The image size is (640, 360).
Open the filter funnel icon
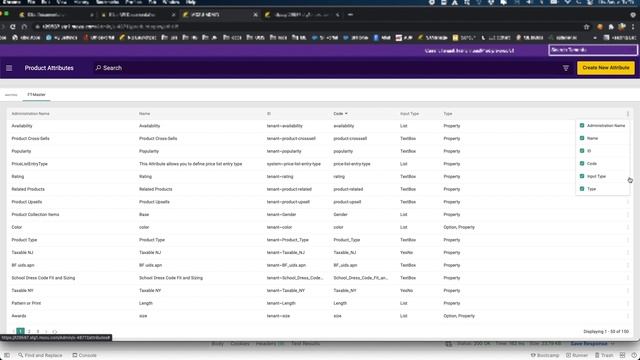[566, 68]
